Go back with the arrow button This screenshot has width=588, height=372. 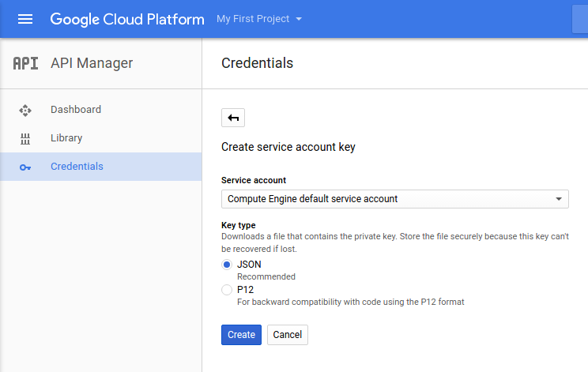[x=233, y=118]
